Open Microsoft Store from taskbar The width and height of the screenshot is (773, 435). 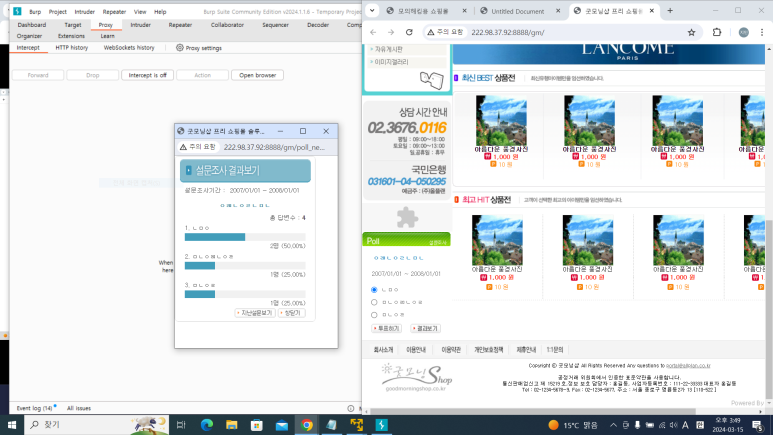(x=257, y=425)
